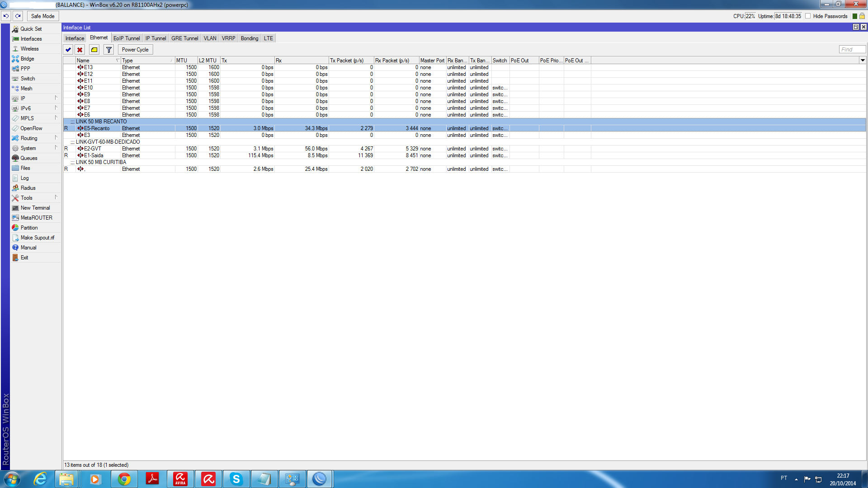Sort by the Name column header
868x488 pixels.
tap(98, 61)
